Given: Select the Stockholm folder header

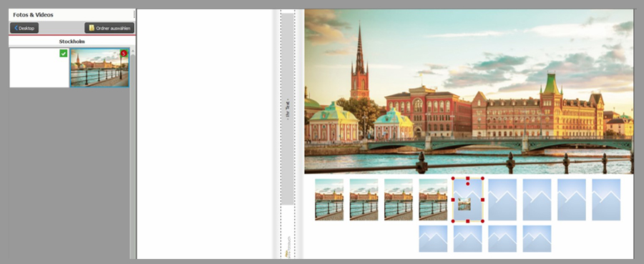Looking at the screenshot, I should click(x=72, y=41).
